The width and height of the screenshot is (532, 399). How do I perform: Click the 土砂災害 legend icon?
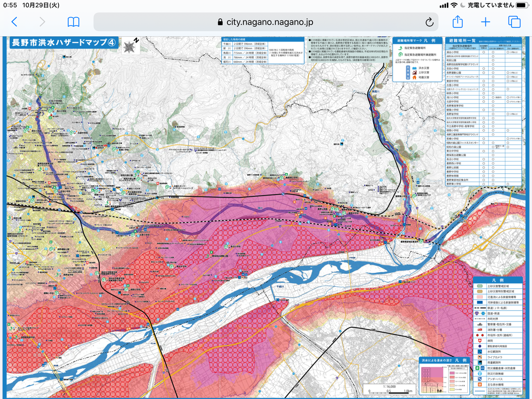415,73
